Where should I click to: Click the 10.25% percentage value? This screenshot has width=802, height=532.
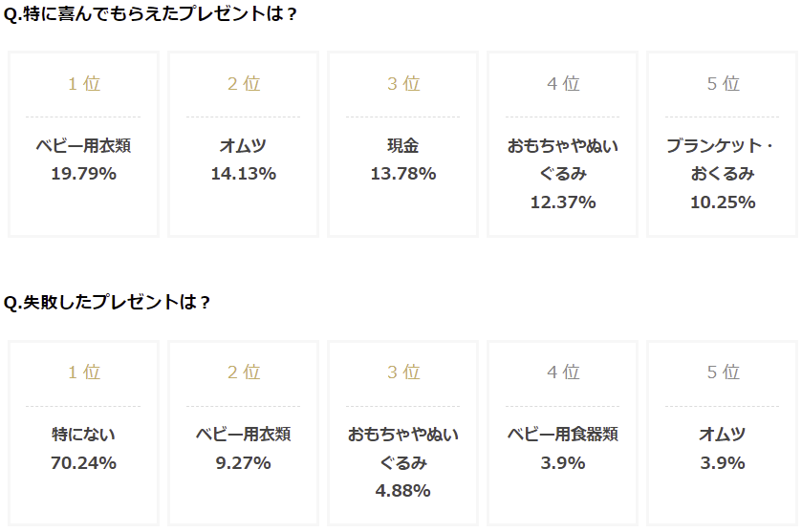point(723,202)
